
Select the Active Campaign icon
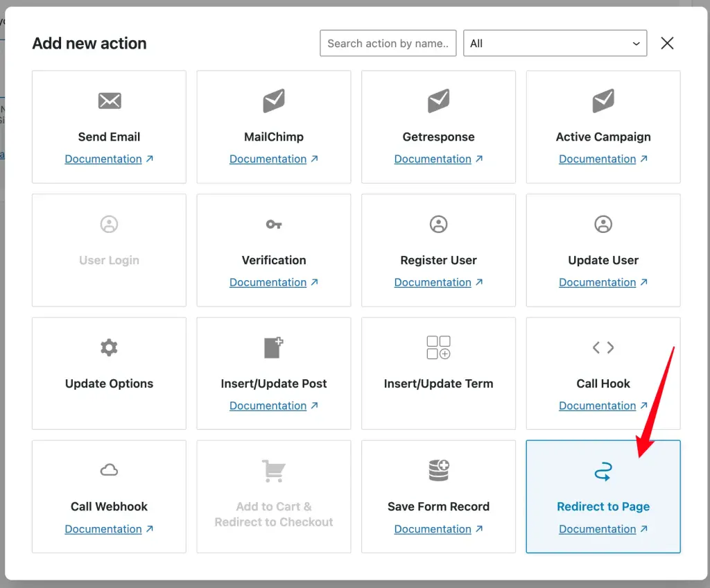coord(603,101)
